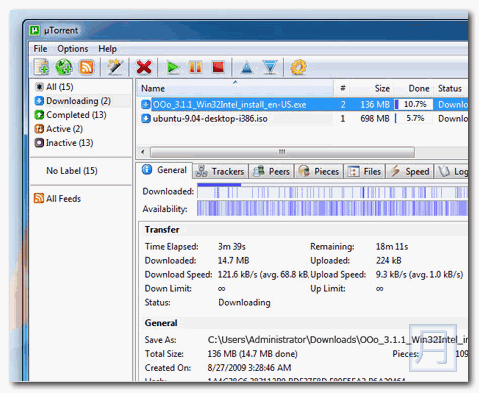Click the torrent list scrollbar left arrow
Viewport: 479px width, 393px height.
tap(143, 152)
